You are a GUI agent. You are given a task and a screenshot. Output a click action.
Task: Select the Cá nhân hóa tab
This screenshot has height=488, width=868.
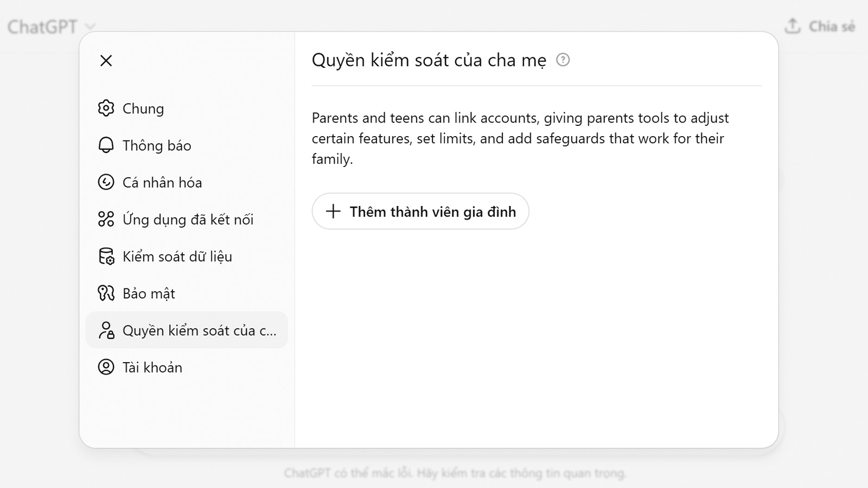(x=162, y=182)
